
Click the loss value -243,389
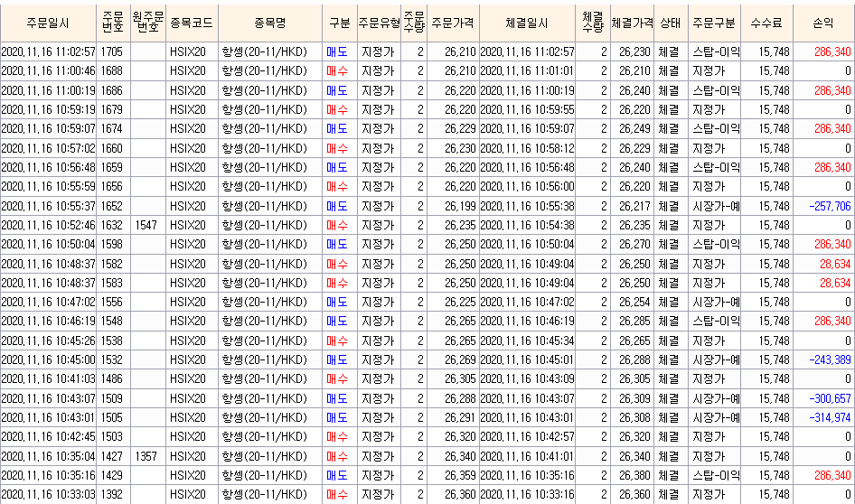[x=830, y=359]
